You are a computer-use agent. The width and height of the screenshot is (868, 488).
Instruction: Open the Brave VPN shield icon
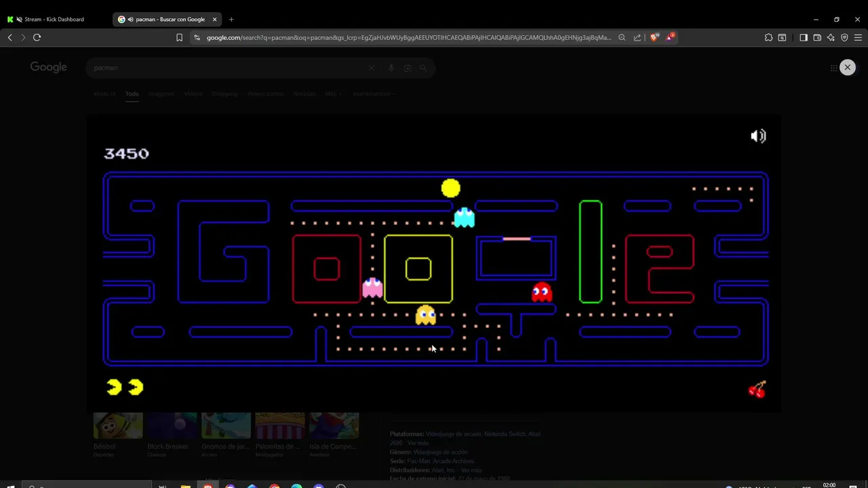point(844,37)
